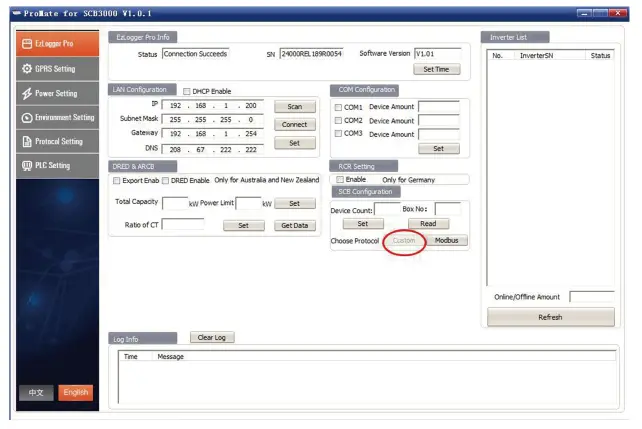Click the 'Only for Germany' text
The width and height of the screenshot is (642, 429).
click(409, 180)
